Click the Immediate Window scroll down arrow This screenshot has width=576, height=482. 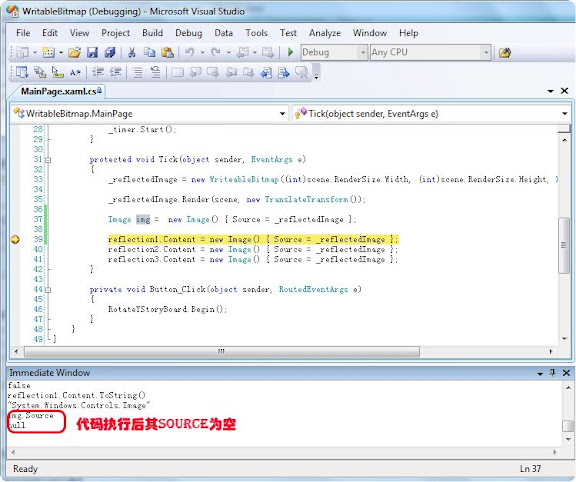tap(568, 439)
